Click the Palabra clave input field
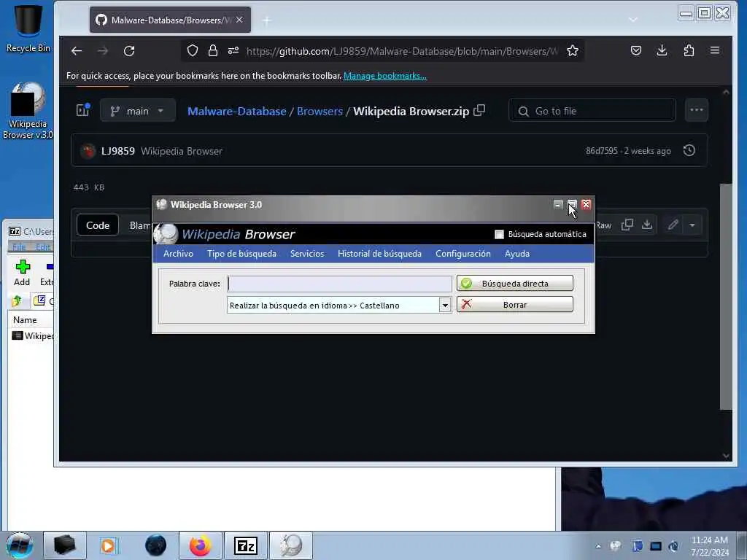The width and height of the screenshot is (747, 560). pos(339,284)
